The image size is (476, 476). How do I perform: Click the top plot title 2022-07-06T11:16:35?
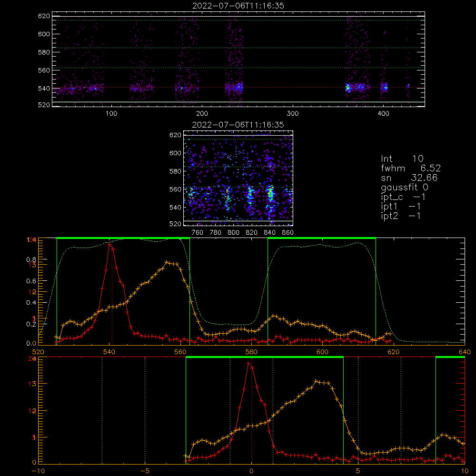click(x=238, y=6)
